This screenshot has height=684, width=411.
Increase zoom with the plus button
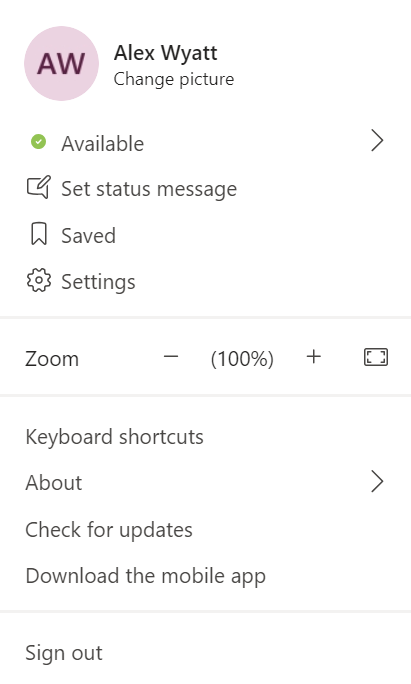314,357
